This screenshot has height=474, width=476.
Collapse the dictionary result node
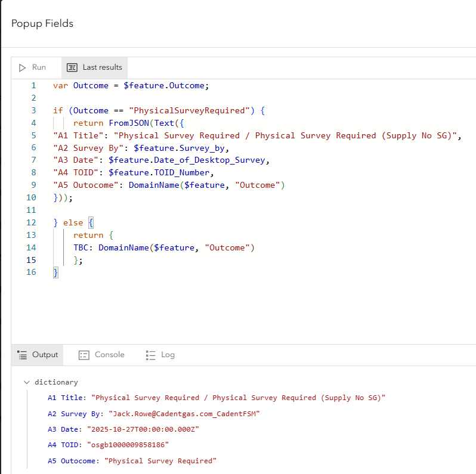pyautogui.click(x=27, y=382)
